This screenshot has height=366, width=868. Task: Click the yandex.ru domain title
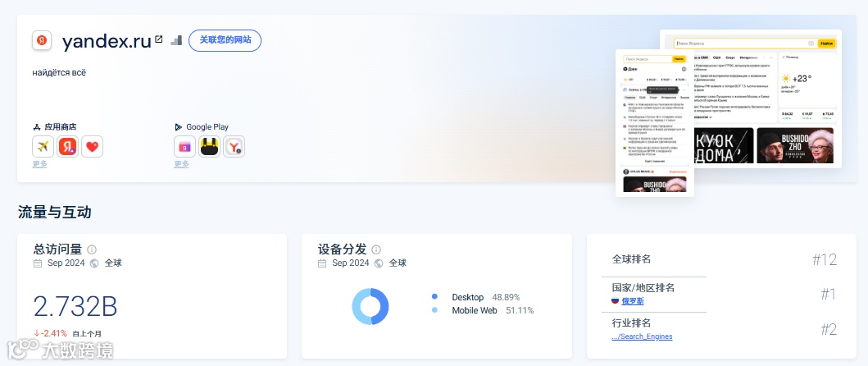[107, 41]
